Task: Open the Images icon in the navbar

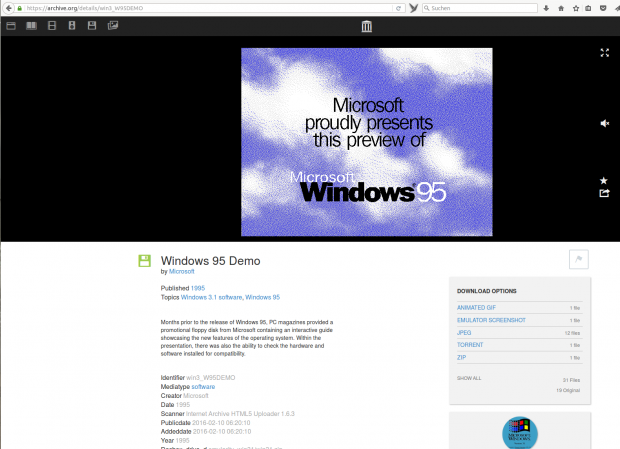Action: 113,26
